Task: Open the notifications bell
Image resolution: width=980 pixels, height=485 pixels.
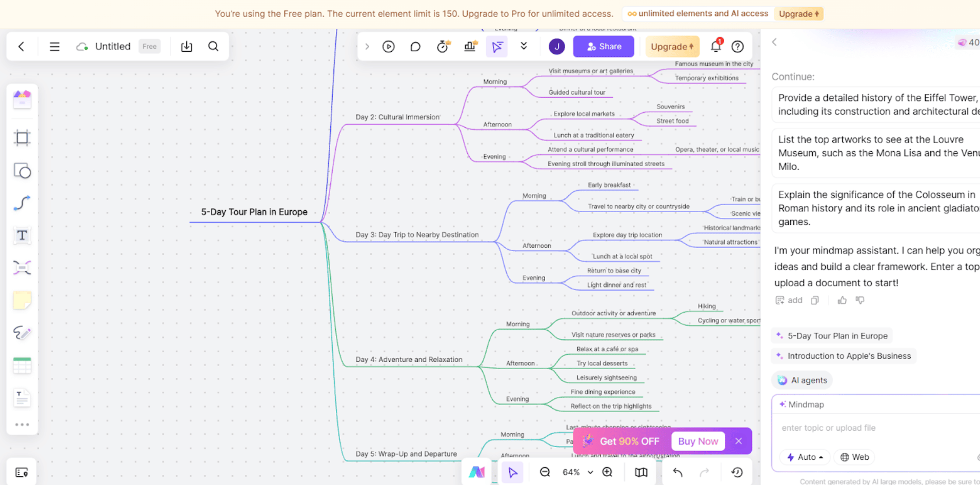Action: pos(716,46)
